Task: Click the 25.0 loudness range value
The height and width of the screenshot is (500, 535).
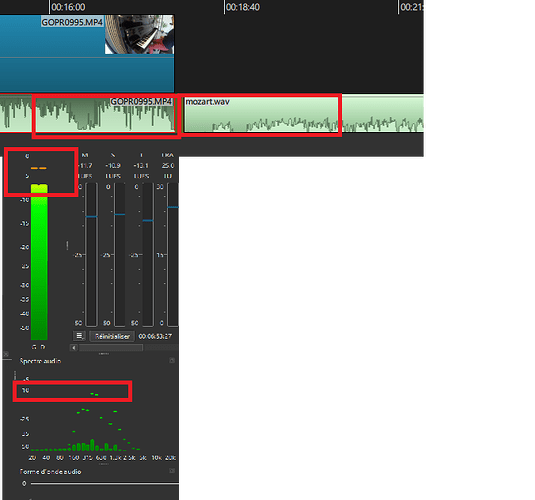Action: 168,166
